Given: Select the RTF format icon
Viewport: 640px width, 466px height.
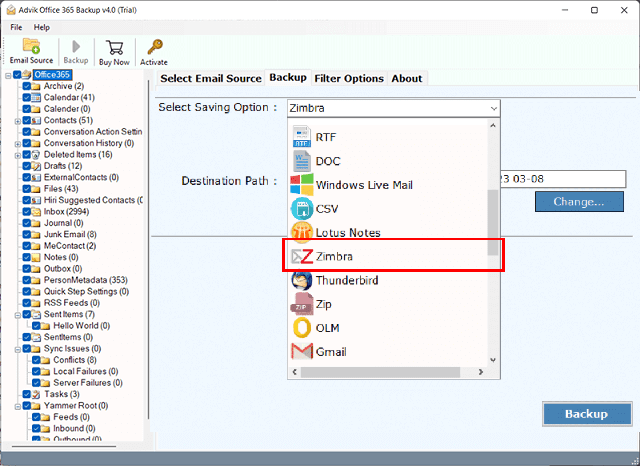Looking at the screenshot, I should tap(302, 137).
